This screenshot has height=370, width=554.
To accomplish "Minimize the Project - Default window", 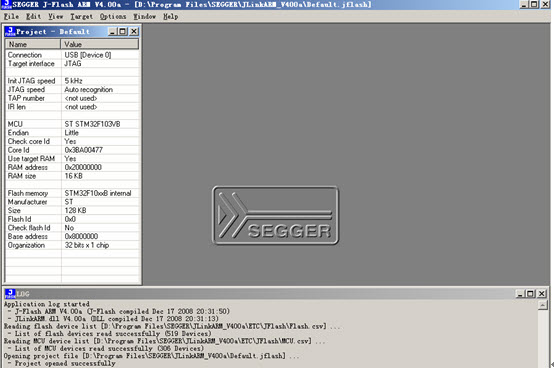I will [112, 31].
